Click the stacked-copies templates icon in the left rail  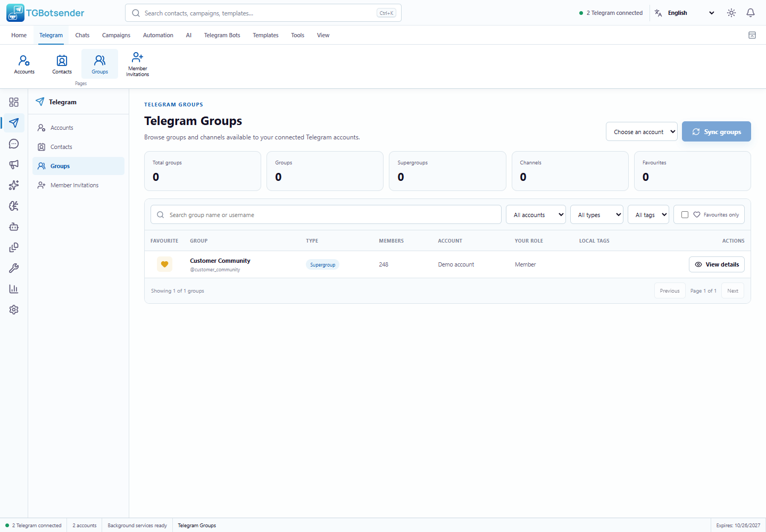pos(14,247)
